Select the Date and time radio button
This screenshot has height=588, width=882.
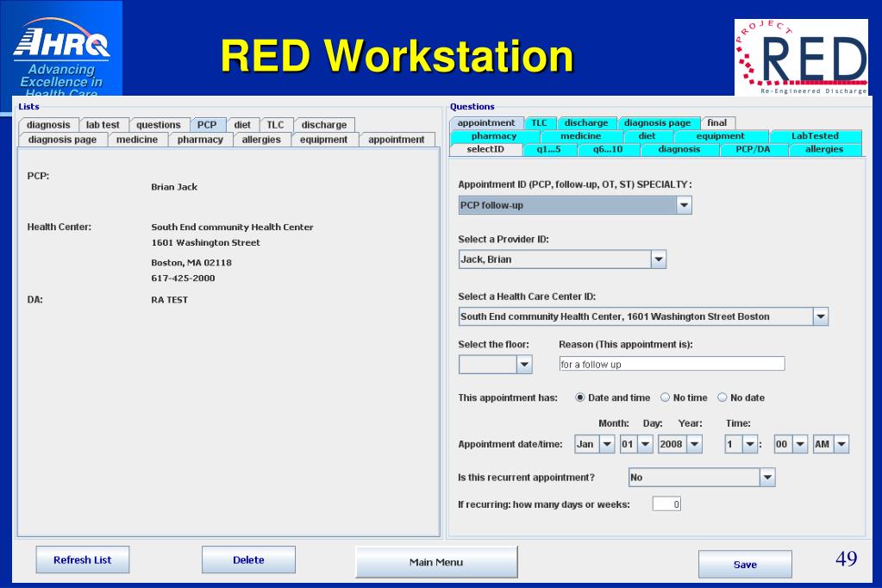[580, 397]
